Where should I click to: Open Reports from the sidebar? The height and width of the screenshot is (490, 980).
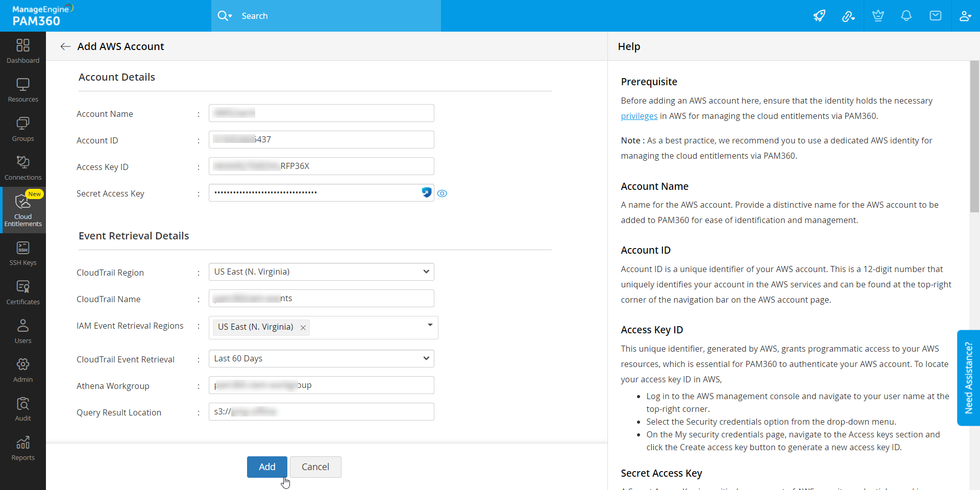(x=23, y=448)
